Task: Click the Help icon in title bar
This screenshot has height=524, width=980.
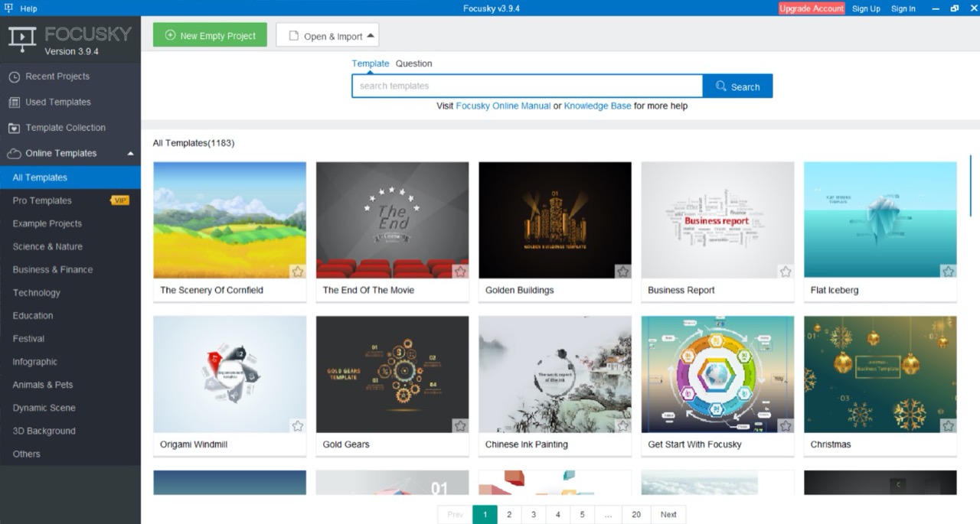Action: click(8, 8)
